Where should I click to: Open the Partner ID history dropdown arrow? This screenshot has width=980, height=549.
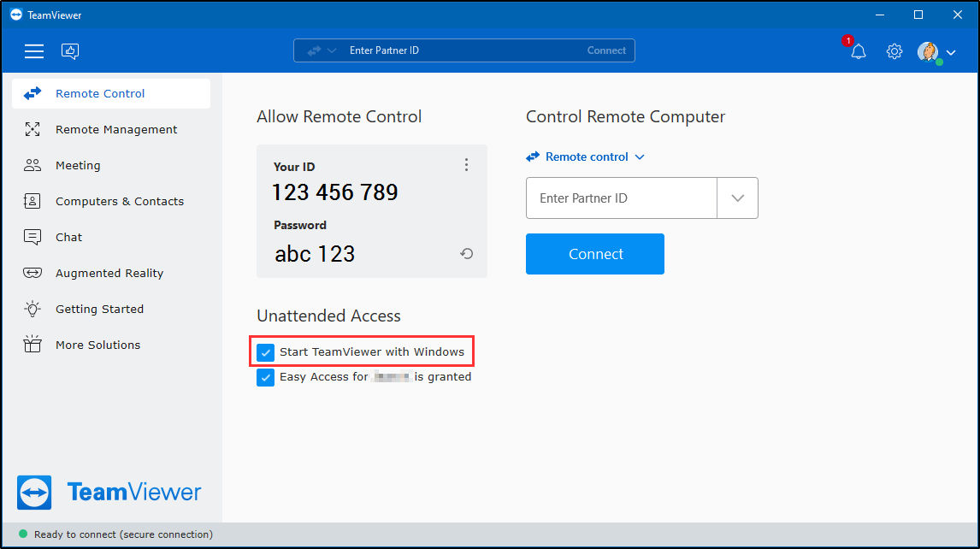(x=737, y=198)
